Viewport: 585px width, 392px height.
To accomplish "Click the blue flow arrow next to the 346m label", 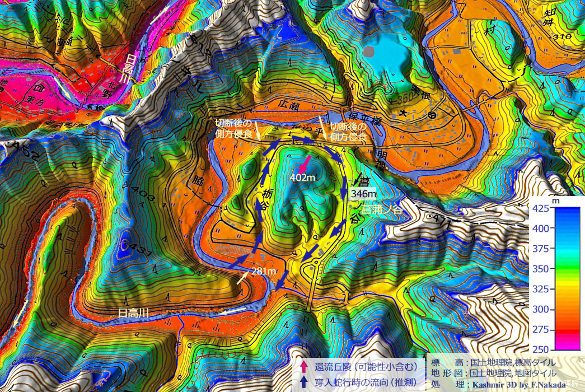I will [343, 190].
